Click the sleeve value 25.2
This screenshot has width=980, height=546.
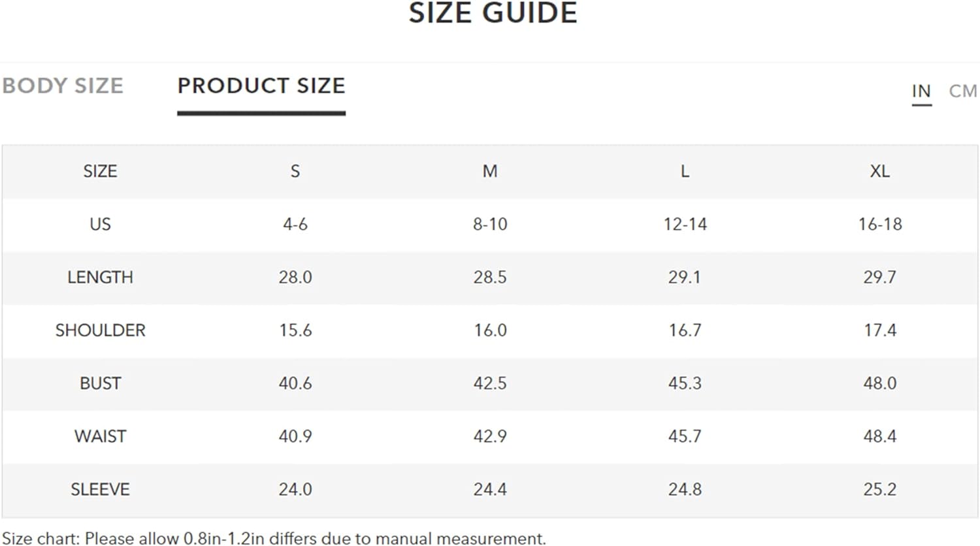pyautogui.click(x=880, y=489)
